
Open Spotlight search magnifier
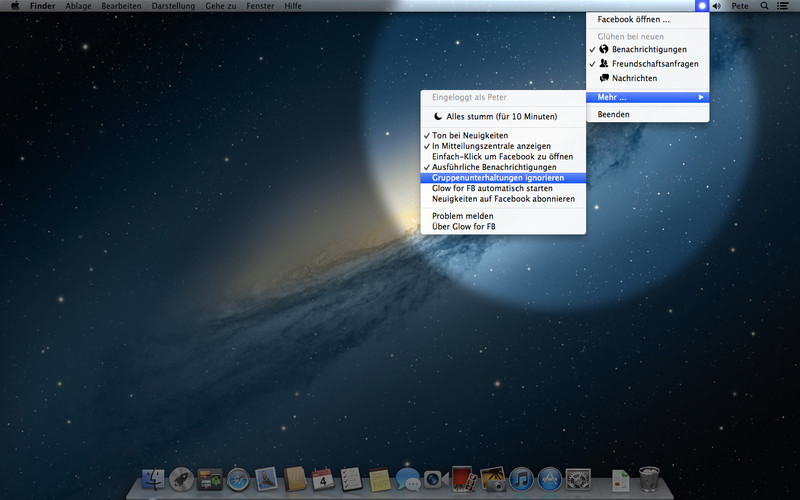pos(764,6)
